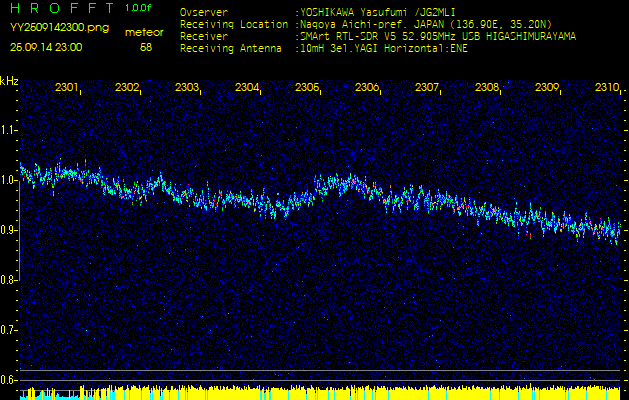Click the yellow signal level bar at bottom
This screenshot has width=629, height=400.
[320, 391]
